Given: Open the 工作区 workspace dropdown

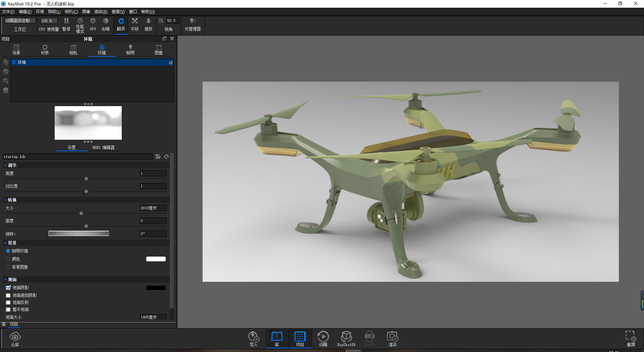Looking at the screenshot, I should click(x=20, y=21).
